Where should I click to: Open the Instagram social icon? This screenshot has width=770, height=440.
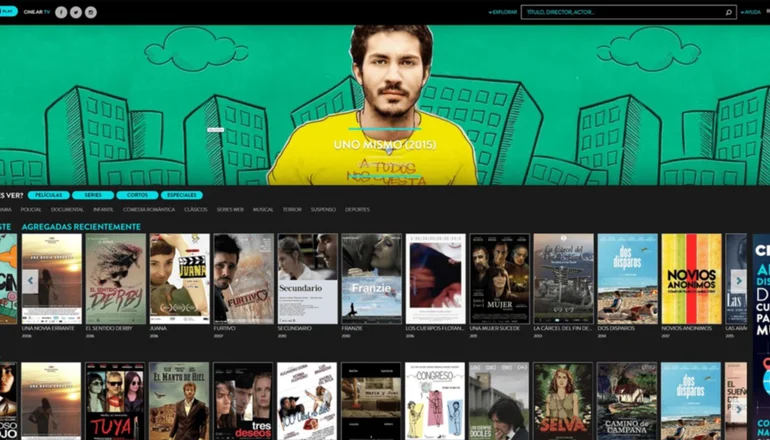point(90,12)
